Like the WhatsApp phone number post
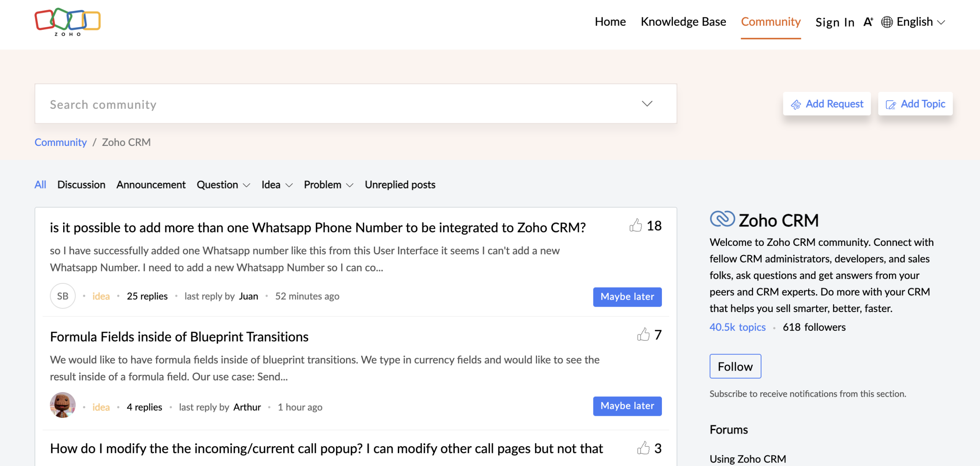This screenshot has height=466, width=980. tap(636, 225)
